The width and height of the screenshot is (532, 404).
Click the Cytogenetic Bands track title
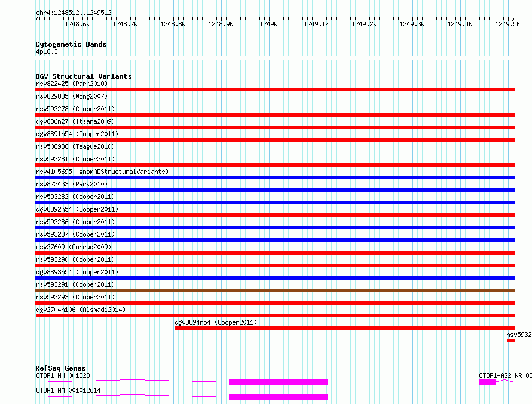click(71, 44)
